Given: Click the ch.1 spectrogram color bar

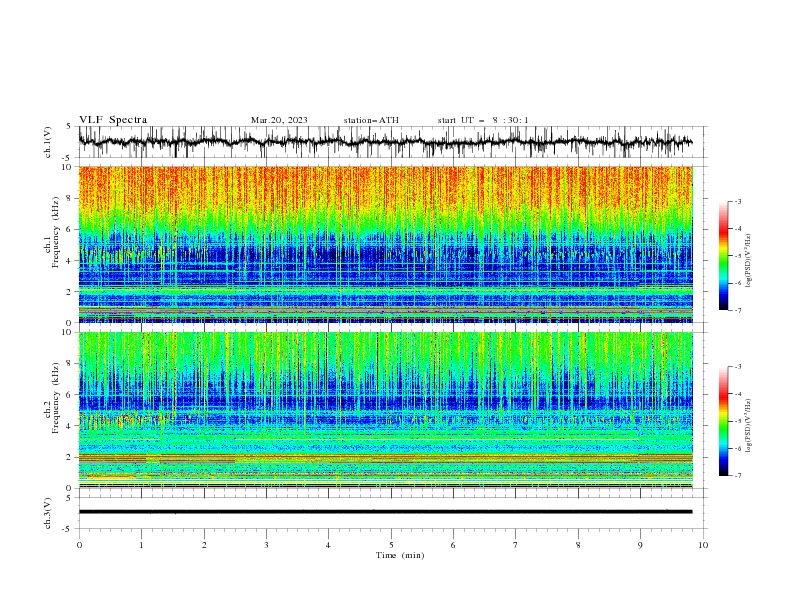Looking at the screenshot, I should [x=723, y=256].
